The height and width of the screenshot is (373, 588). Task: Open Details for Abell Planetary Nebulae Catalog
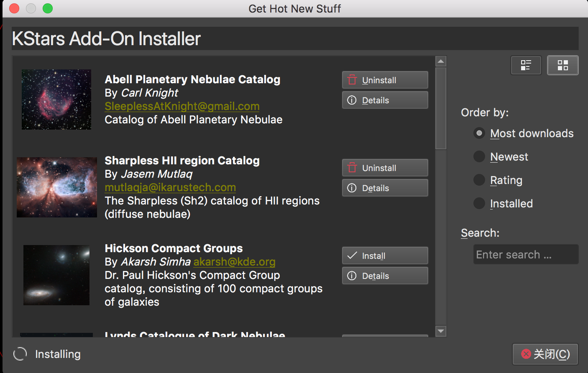(385, 100)
